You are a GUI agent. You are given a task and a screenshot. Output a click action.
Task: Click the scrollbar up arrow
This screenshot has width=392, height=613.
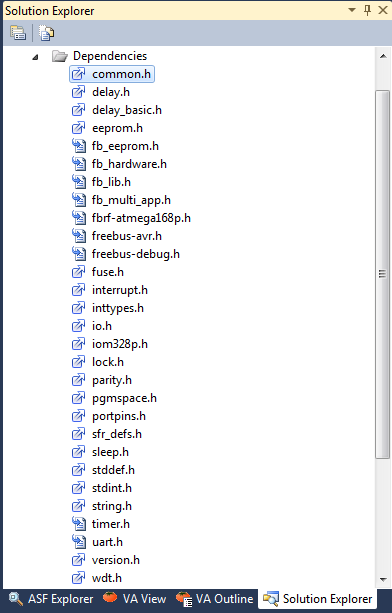[383, 56]
